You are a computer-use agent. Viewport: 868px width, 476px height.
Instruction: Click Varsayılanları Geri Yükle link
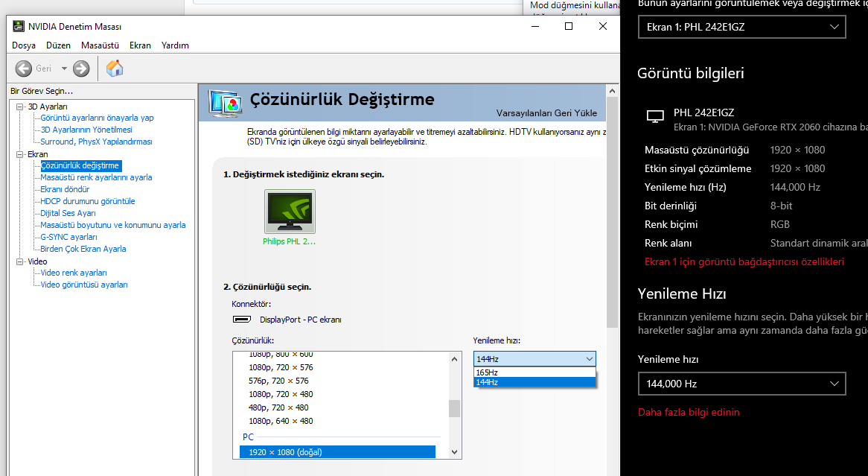coord(546,113)
